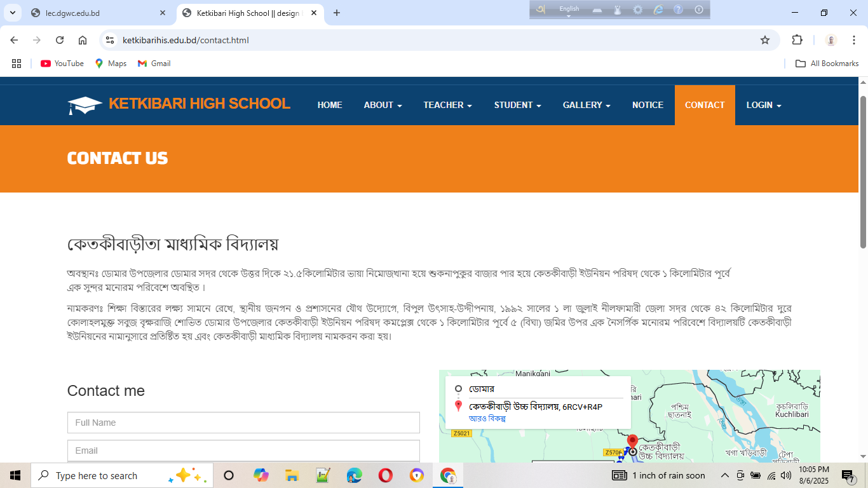
Task: Go to browser home page
Action: (83, 40)
